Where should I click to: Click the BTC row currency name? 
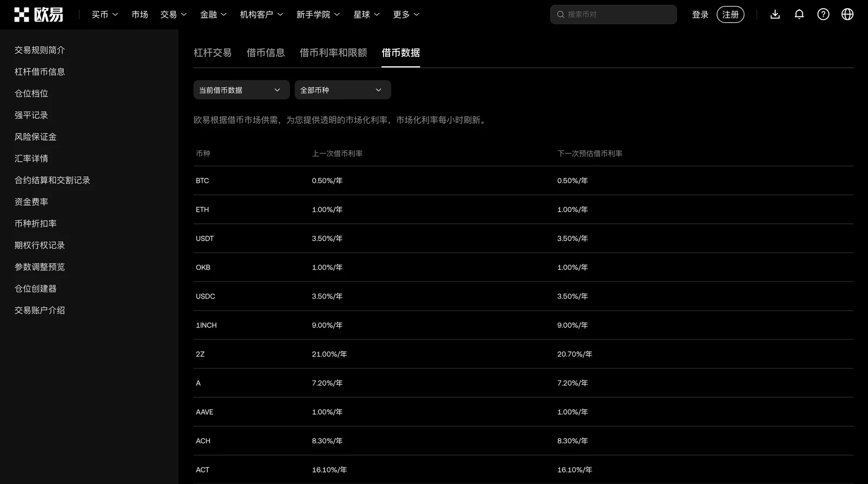[202, 180]
